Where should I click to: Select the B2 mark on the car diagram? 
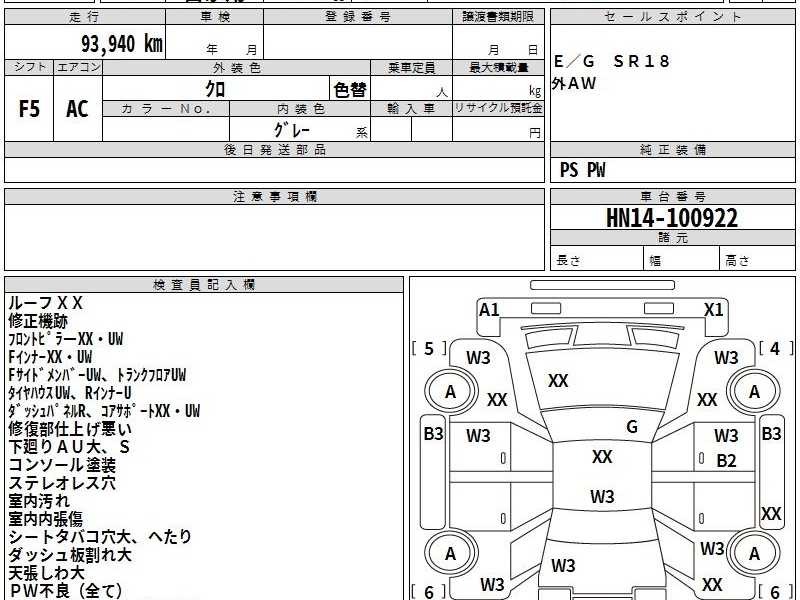[726, 461]
